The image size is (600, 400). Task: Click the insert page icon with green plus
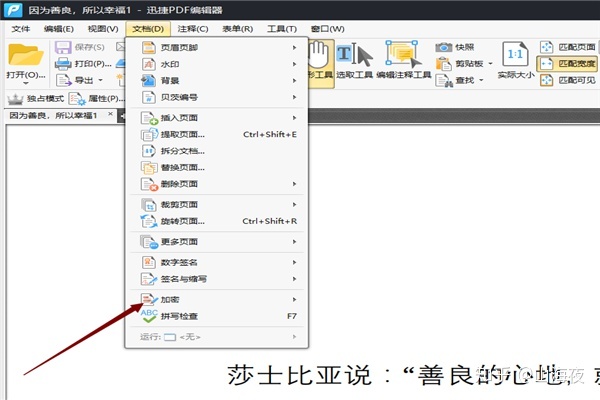[x=149, y=118]
